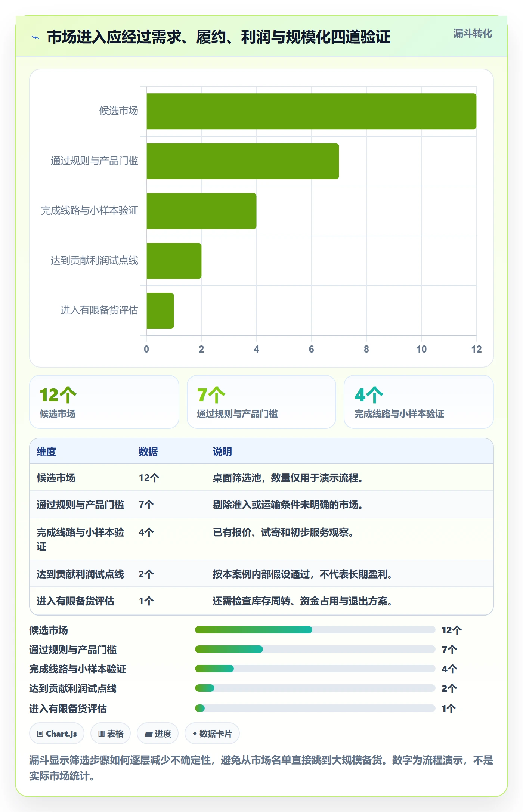Select the 表格 chip

(x=111, y=734)
